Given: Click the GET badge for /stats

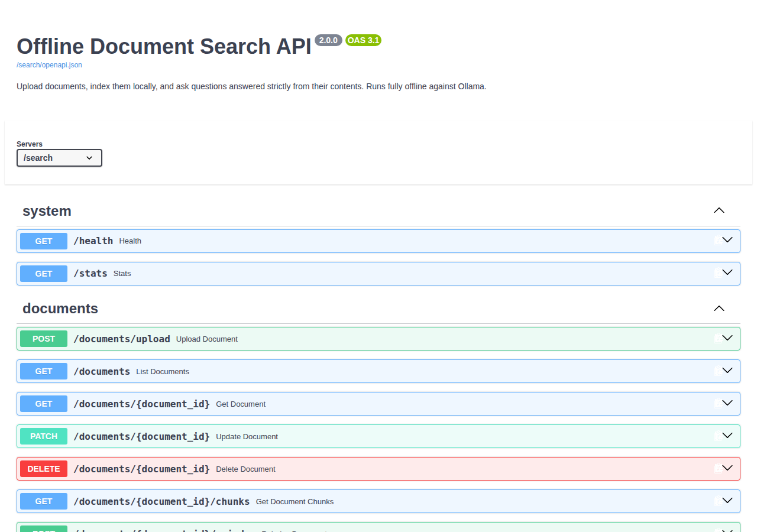Looking at the screenshot, I should click(x=44, y=274).
